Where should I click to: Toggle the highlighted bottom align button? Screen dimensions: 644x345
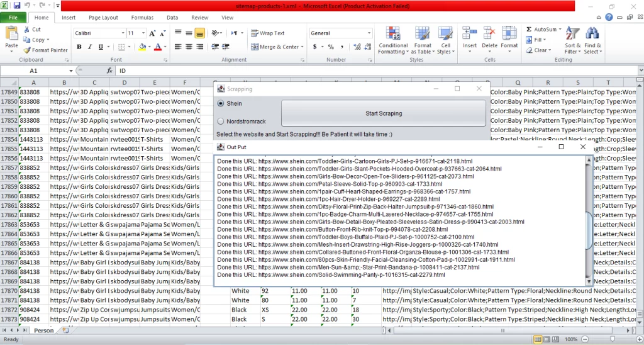[x=200, y=33]
